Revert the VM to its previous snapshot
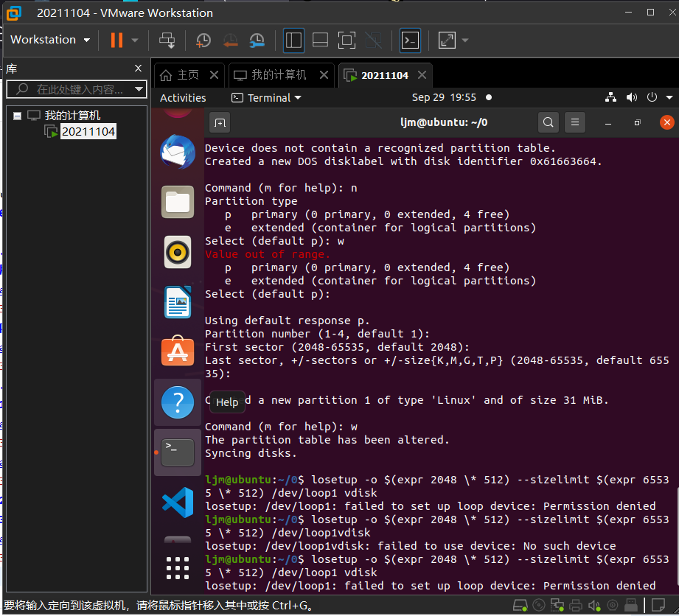The image size is (679, 616). tap(230, 41)
